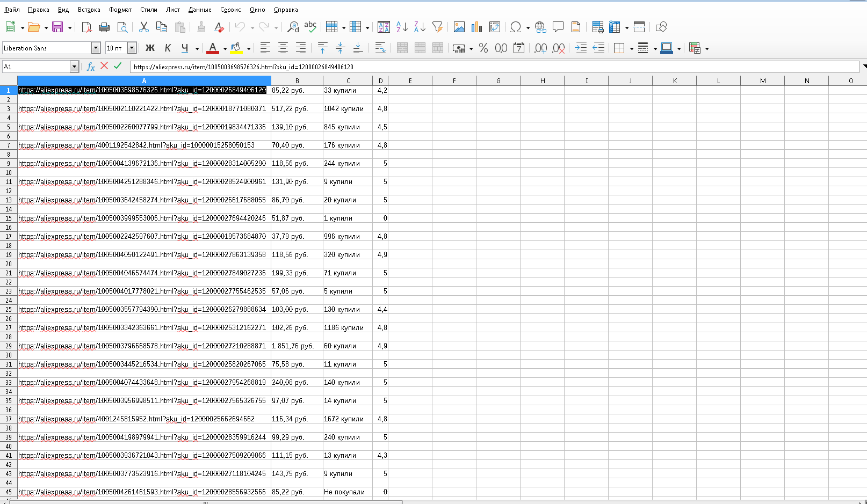The height and width of the screenshot is (504, 867).
Task: Cancel cell input with red X
Action: [104, 65]
